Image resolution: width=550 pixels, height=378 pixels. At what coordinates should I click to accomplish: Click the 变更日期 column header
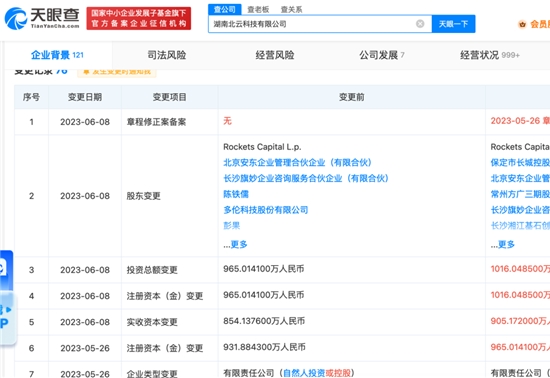(x=85, y=97)
